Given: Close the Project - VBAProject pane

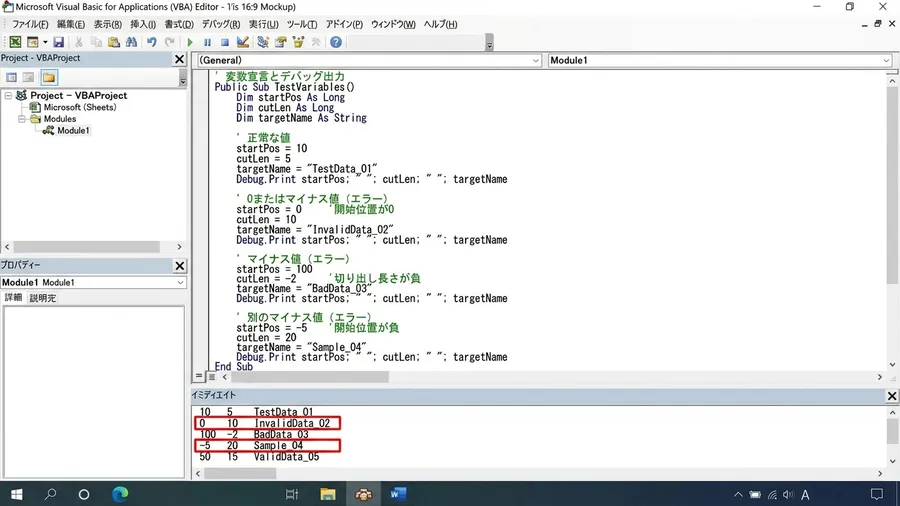Looking at the screenshot, I should click(x=180, y=59).
